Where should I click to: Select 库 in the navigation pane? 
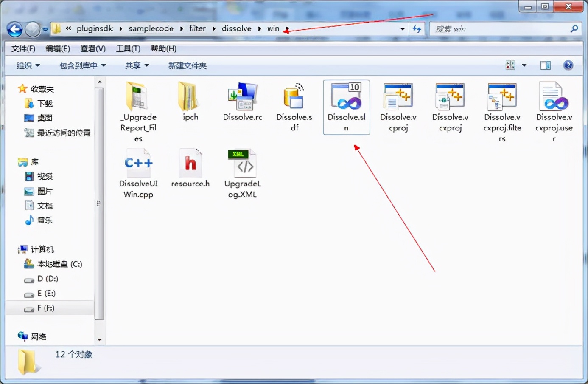tap(35, 162)
